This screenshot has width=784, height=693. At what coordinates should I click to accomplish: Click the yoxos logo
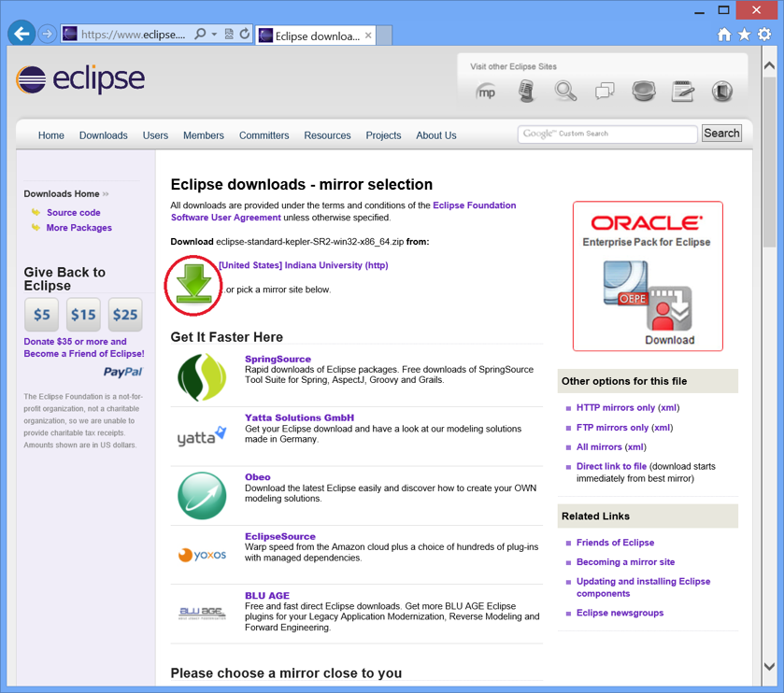click(202, 555)
